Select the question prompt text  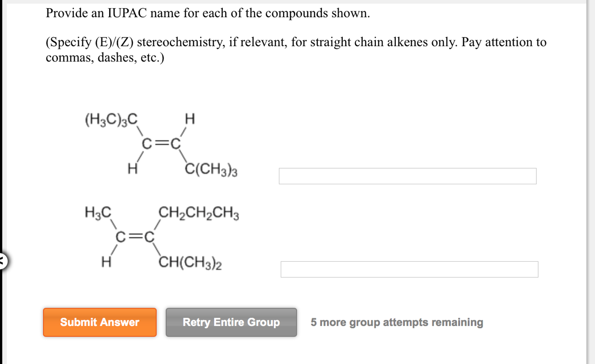[207, 13]
